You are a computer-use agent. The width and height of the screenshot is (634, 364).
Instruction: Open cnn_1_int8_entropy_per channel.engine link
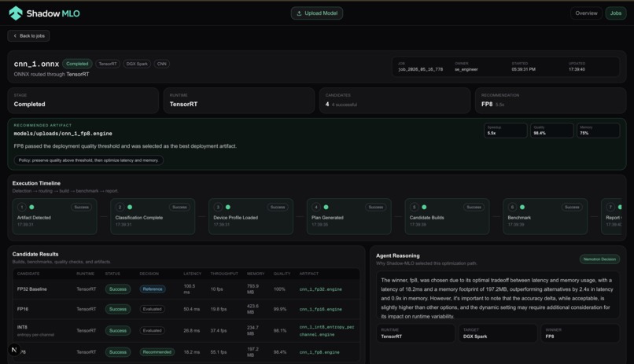[x=326, y=331]
